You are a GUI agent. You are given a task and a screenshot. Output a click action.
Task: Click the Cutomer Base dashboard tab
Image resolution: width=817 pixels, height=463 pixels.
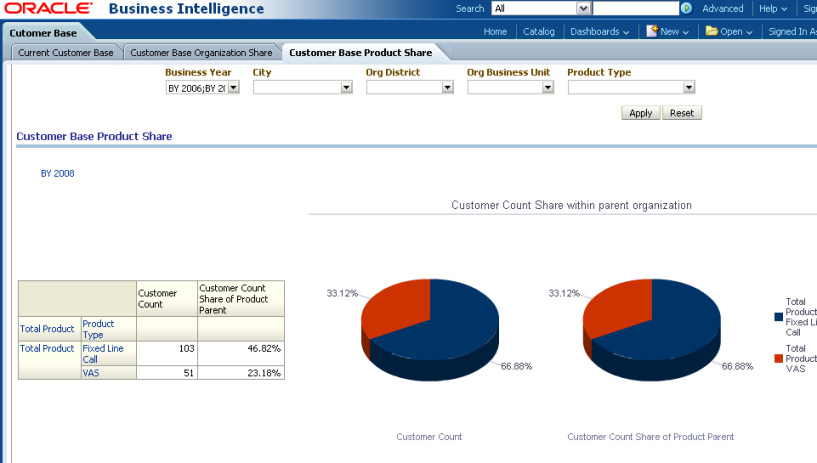click(x=43, y=33)
